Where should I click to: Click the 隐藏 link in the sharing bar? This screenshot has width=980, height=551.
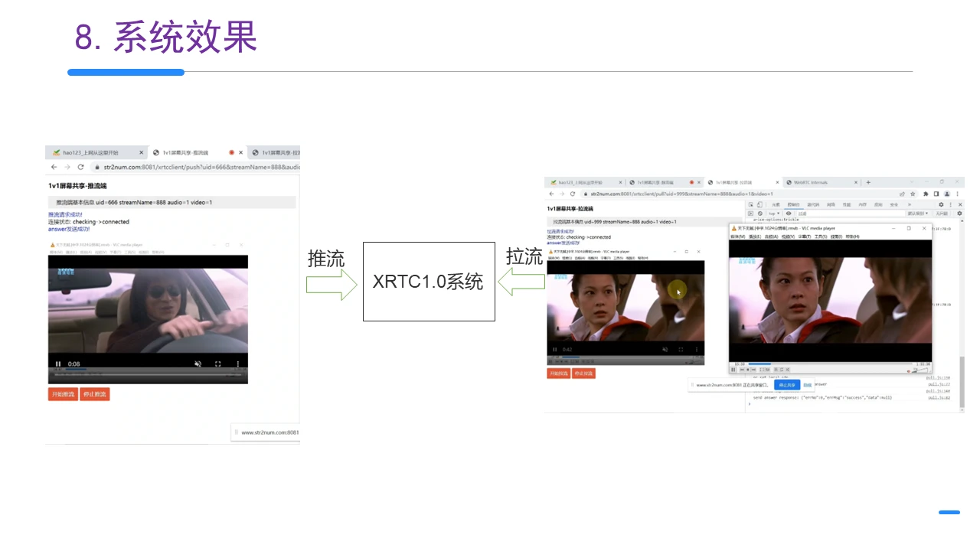pos(807,385)
